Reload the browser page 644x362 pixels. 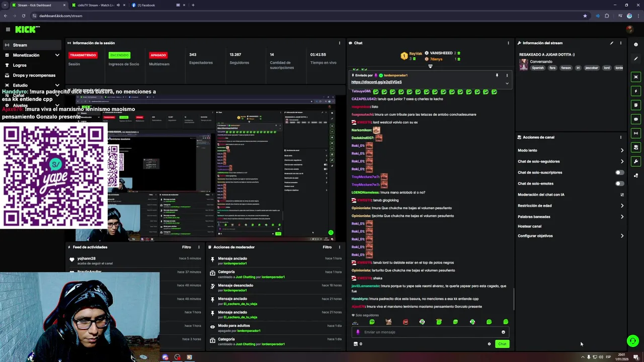[23, 16]
